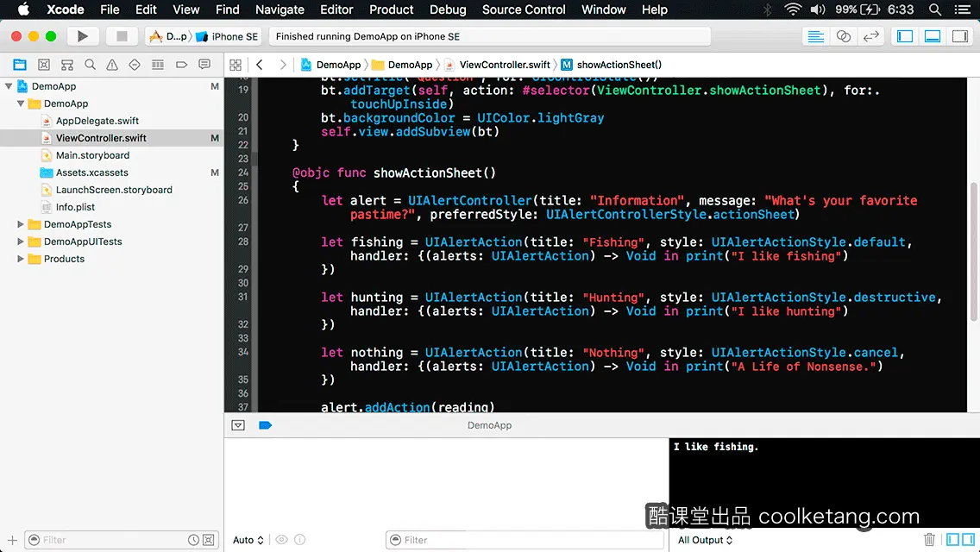980x552 pixels.
Task: Go back in editor history
Action: pyautogui.click(x=260, y=65)
